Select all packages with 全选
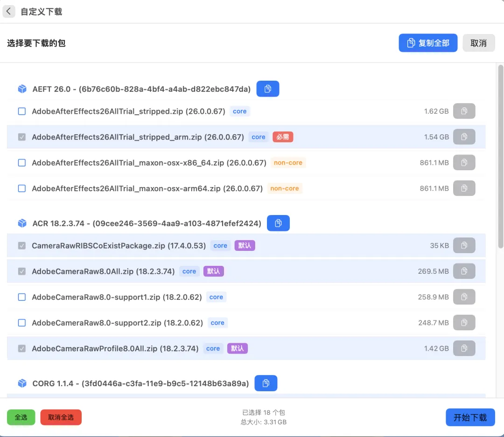The width and height of the screenshot is (504, 437). click(x=21, y=417)
